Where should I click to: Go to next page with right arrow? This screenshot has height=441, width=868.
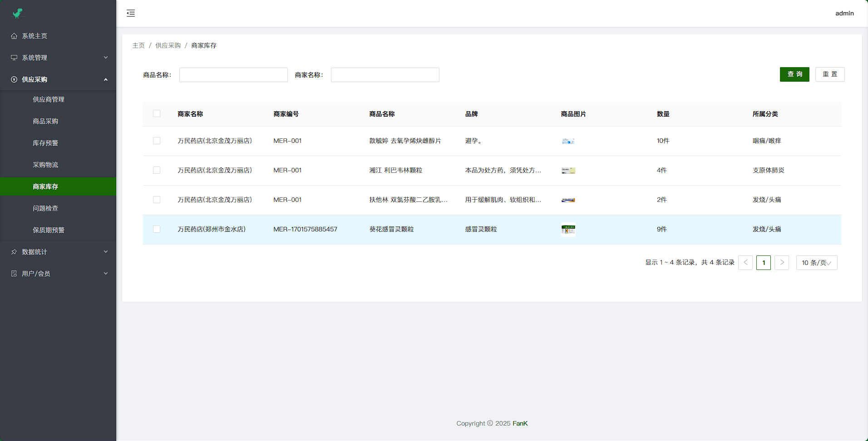[781, 263]
